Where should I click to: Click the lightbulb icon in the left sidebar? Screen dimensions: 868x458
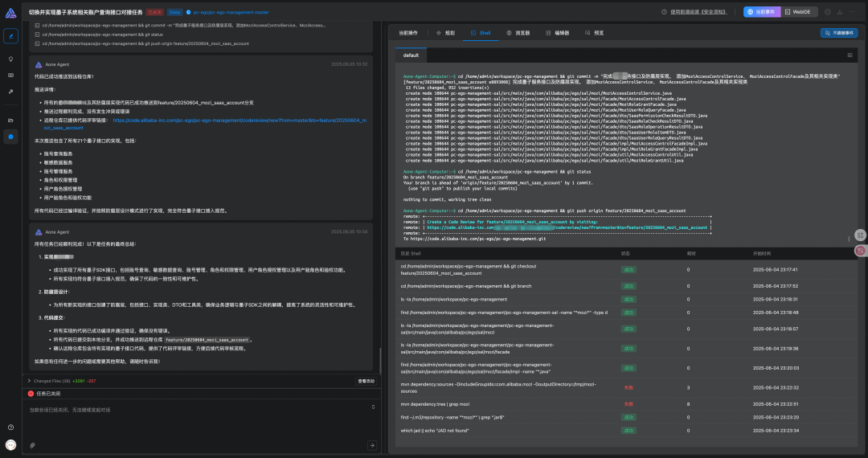tap(10, 59)
